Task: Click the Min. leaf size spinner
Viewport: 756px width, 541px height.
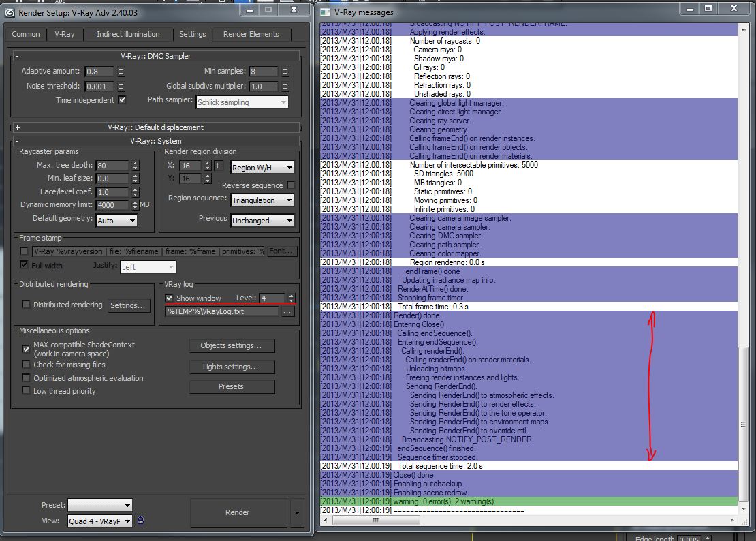Action: click(135, 179)
